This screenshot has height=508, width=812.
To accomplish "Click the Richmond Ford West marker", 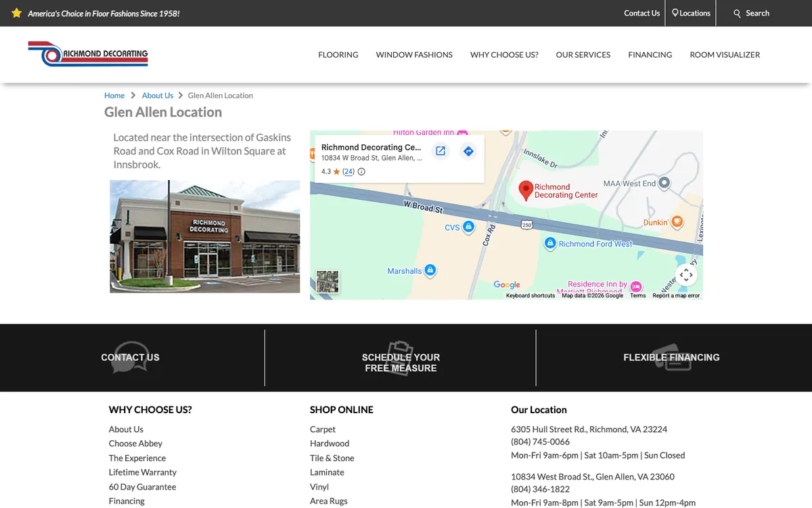I will pyautogui.click(x=550, y=243).
